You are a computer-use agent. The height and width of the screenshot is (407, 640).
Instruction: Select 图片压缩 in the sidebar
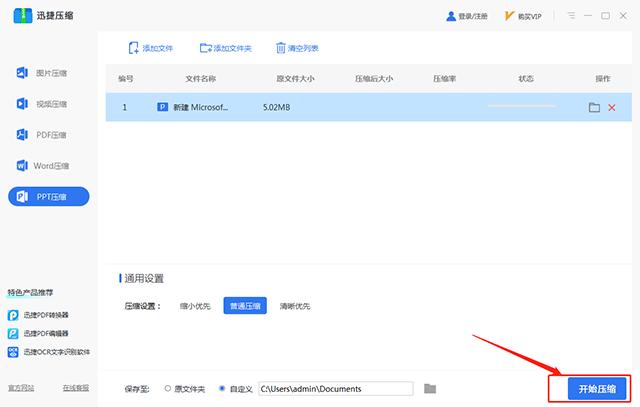(x=42, y=73)
